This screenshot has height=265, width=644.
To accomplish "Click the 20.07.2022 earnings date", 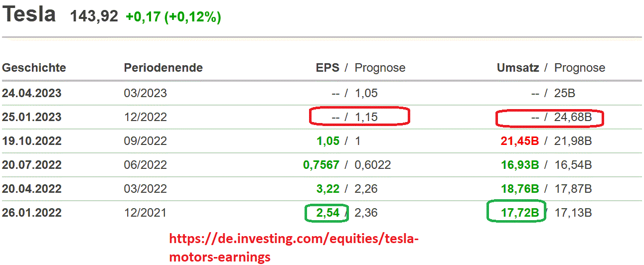I will pyautogui.click(x=31, y=165).
